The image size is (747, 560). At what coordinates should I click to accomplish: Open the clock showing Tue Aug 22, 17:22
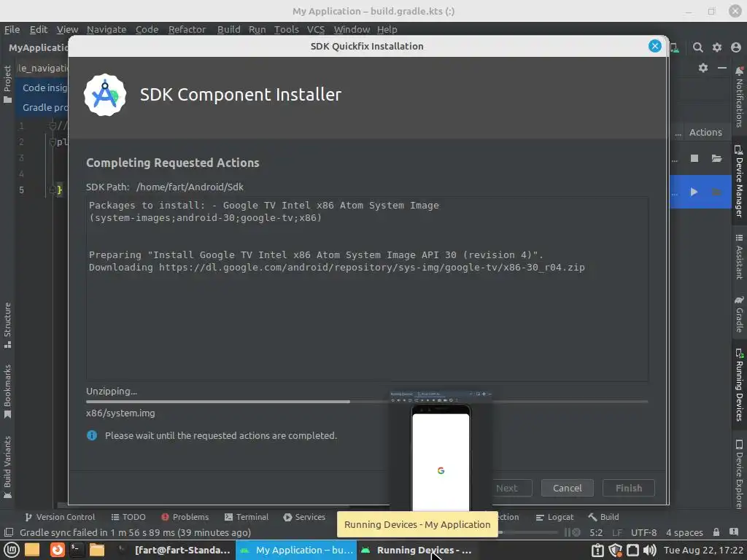pos(704,550)
